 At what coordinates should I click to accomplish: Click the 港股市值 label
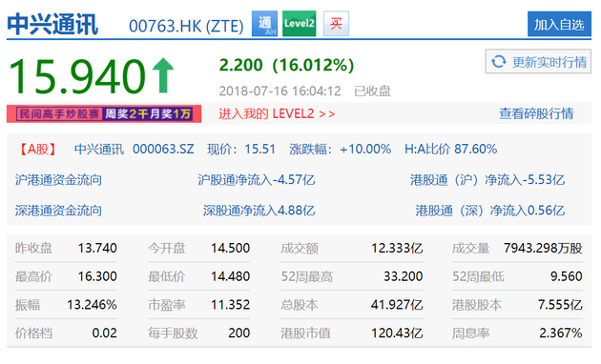[305, 333]
